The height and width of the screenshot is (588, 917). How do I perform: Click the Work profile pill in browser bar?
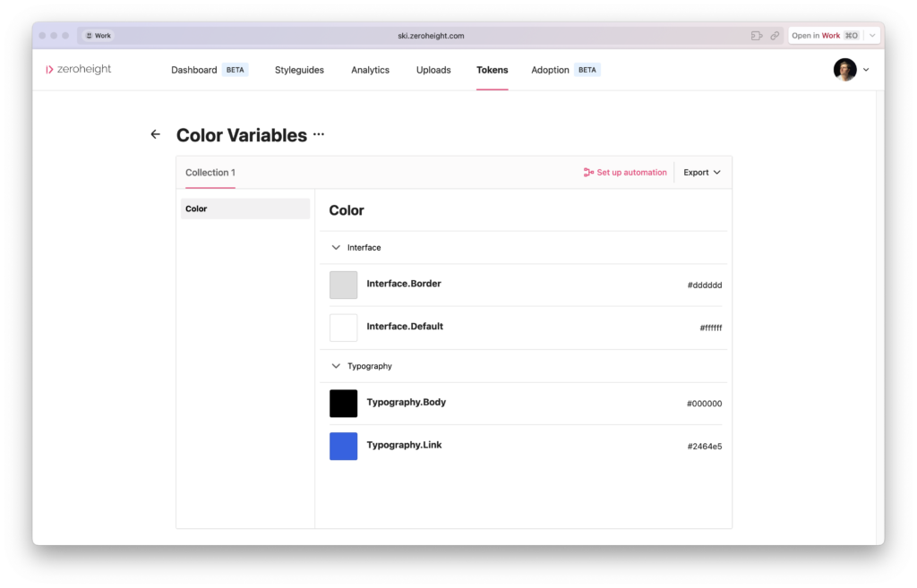click(99, 36)
